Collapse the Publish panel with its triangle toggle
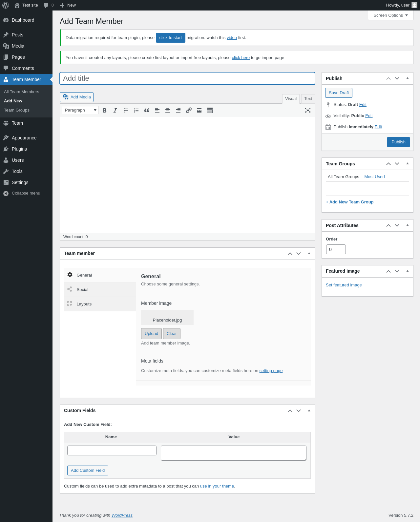 tap(408, 78)
